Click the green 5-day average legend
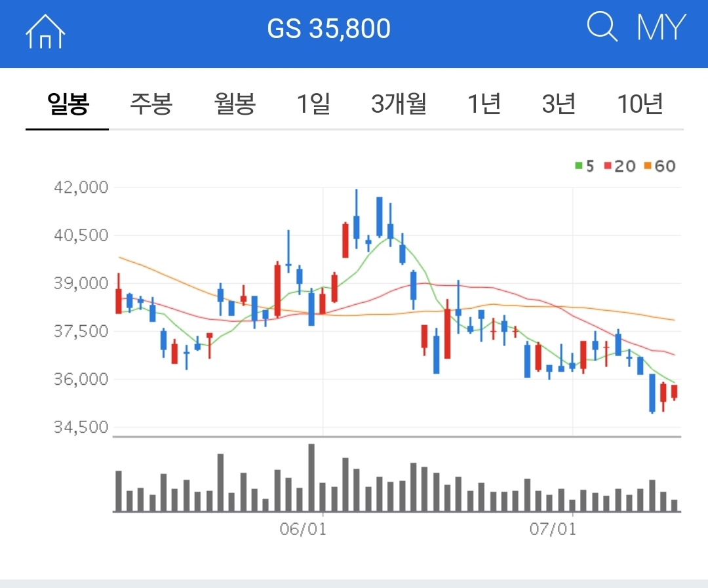 click(585, 167)
